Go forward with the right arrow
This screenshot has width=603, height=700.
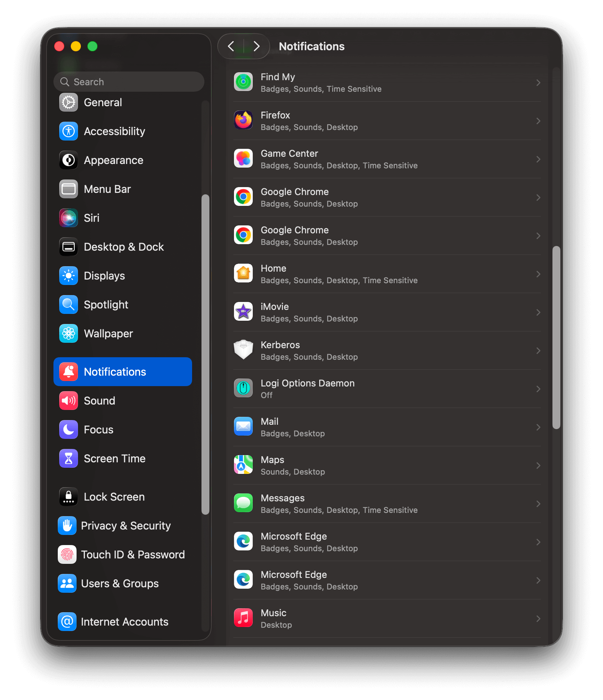pos(256,46)
